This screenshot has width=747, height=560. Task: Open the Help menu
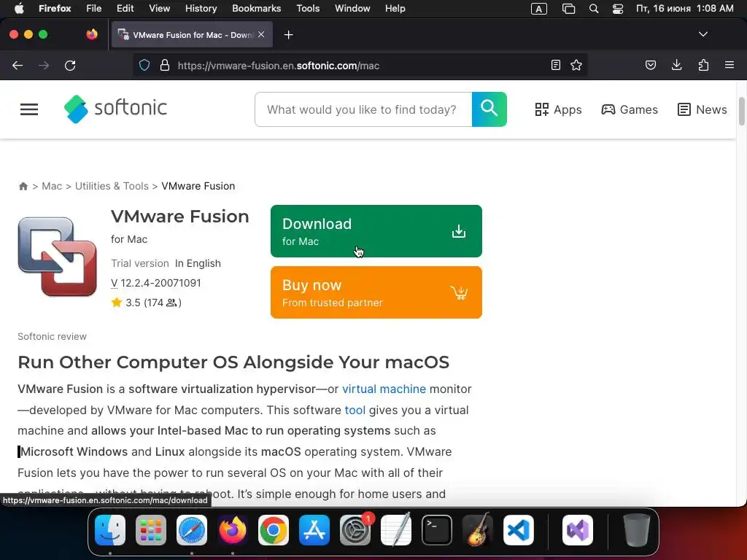pos(395,9)
